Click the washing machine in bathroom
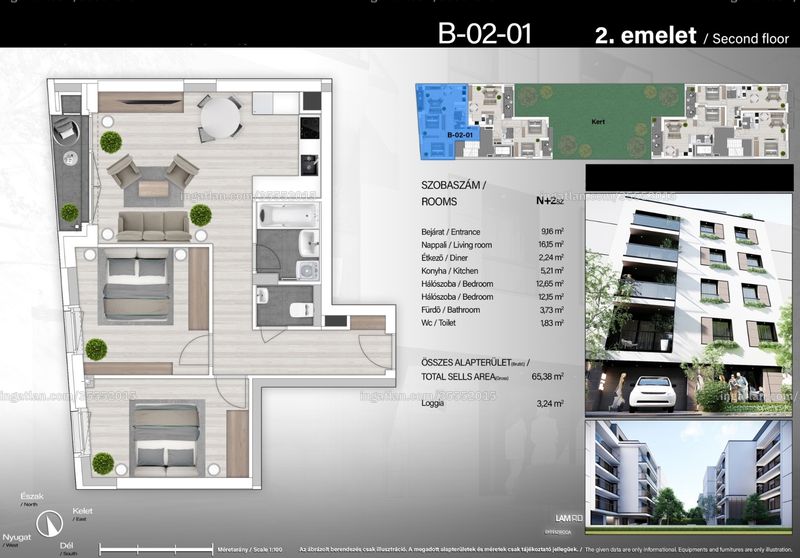 click(x=308, y=270)
